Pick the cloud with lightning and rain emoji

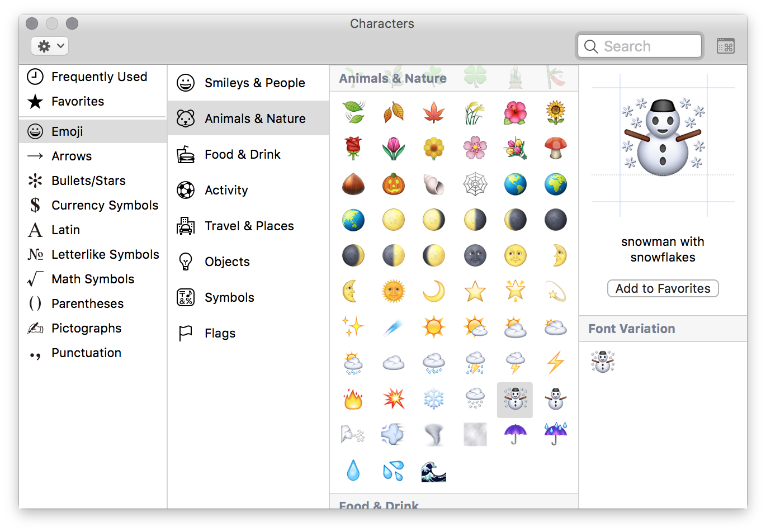475,363
